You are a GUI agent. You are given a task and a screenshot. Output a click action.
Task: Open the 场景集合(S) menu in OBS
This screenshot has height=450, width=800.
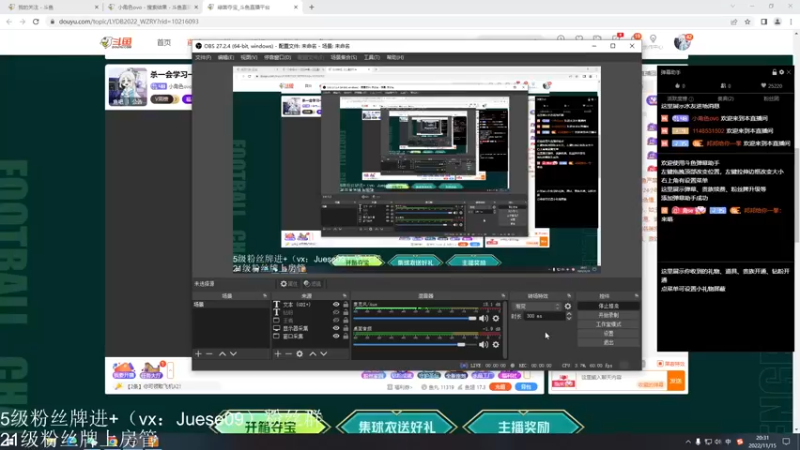(x=343, y=58)
